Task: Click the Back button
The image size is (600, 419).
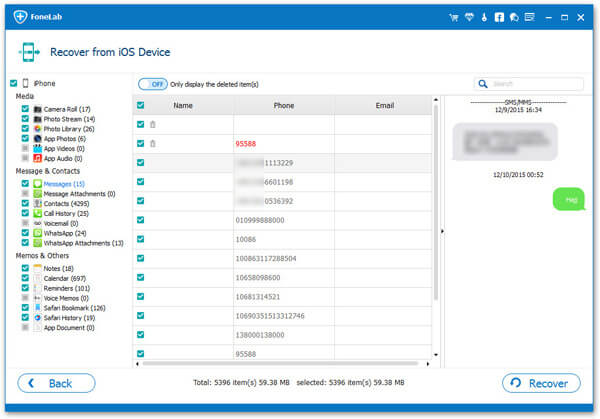Action: 56,383
